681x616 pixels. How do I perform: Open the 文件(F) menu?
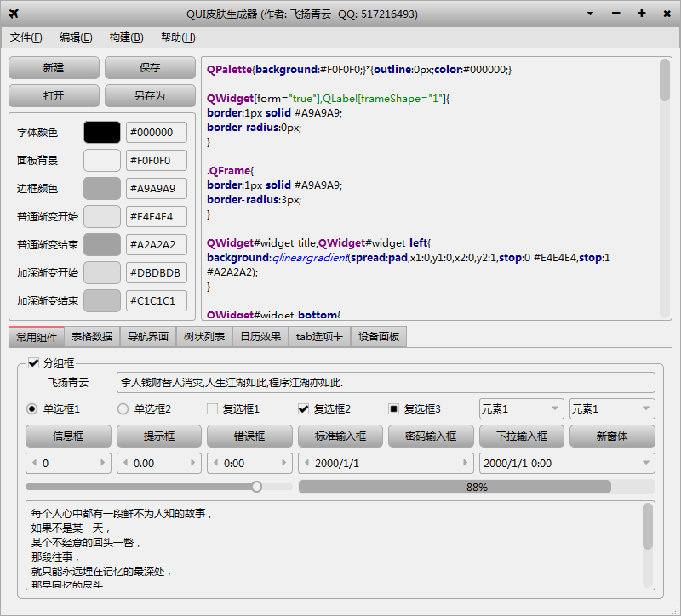(26, 37)
